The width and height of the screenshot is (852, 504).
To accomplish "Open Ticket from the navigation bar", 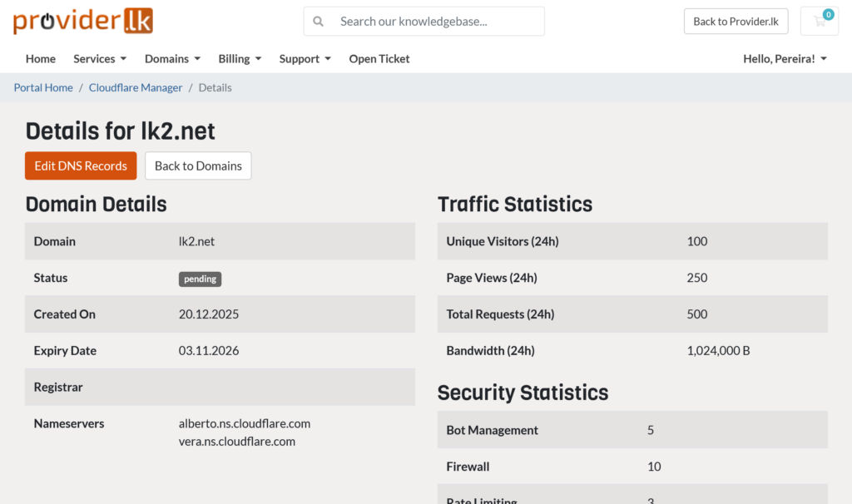I will pyautogui.click(x=379, y=59).
